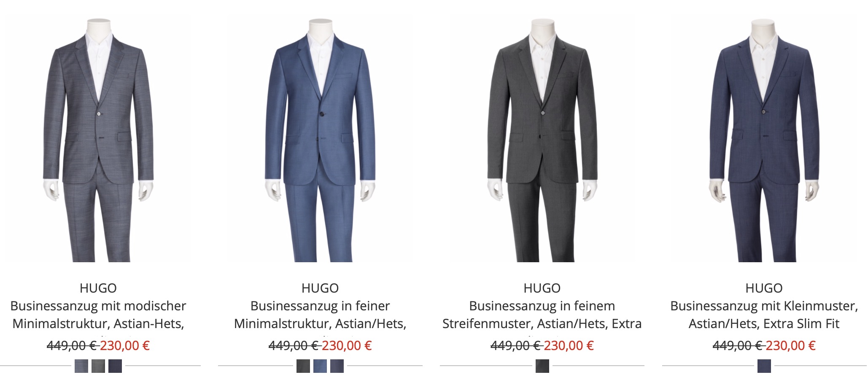
Task: Open the light blue Minimalstruktur suit image
Action: point(320,139)
